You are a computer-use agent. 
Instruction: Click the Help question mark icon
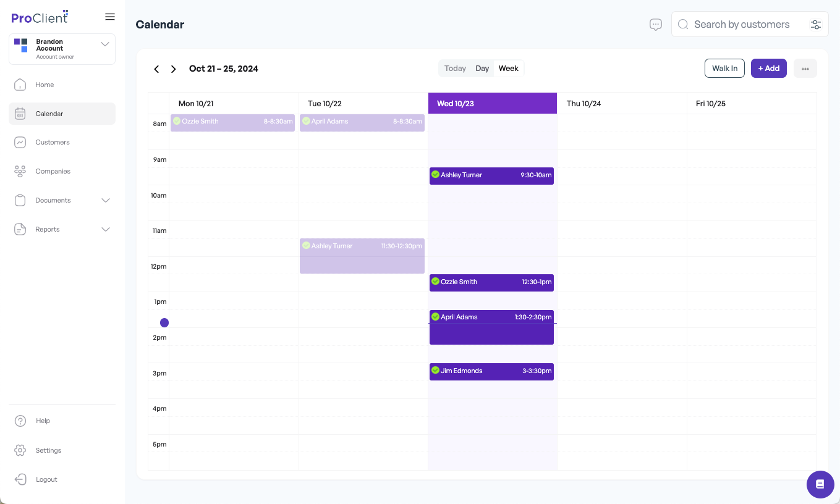pyautogui.click(x=20, y=421)
